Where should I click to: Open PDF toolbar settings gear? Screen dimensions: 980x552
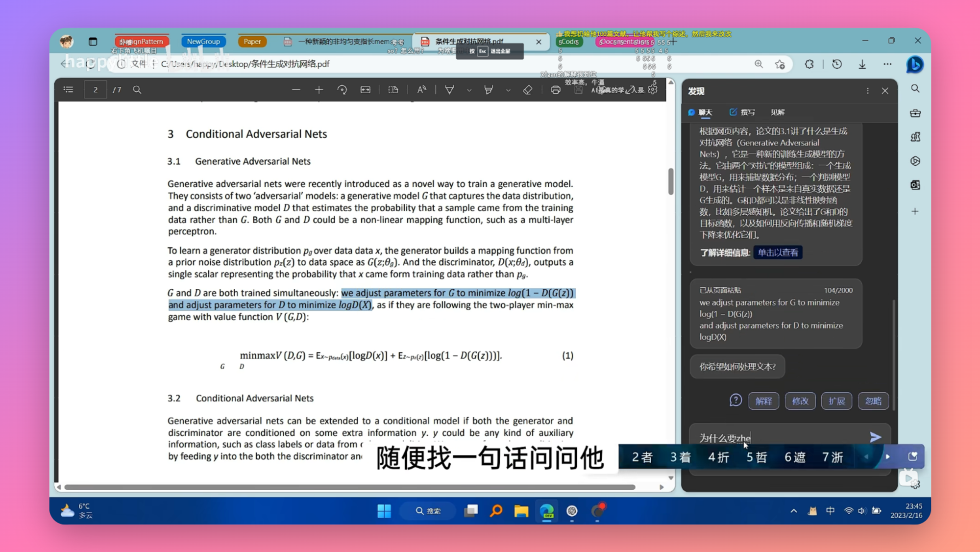pyautogui.click(x=653, y=90)
